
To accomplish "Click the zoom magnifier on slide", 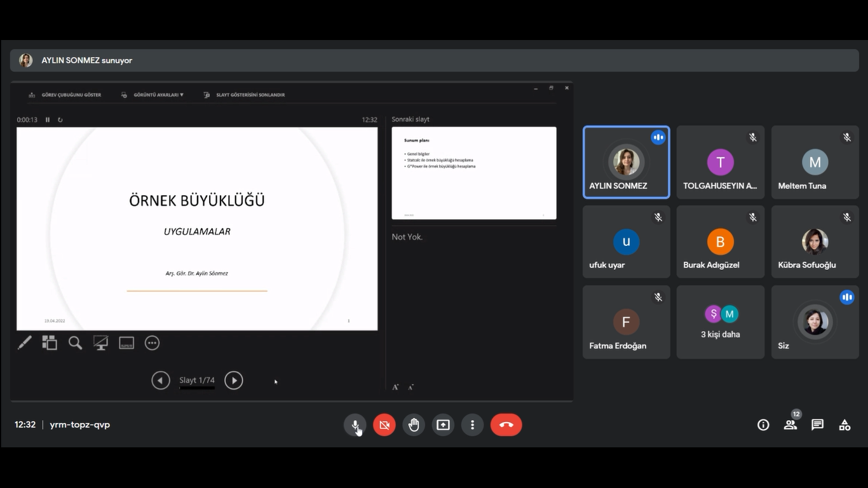I will coord(75,343).
